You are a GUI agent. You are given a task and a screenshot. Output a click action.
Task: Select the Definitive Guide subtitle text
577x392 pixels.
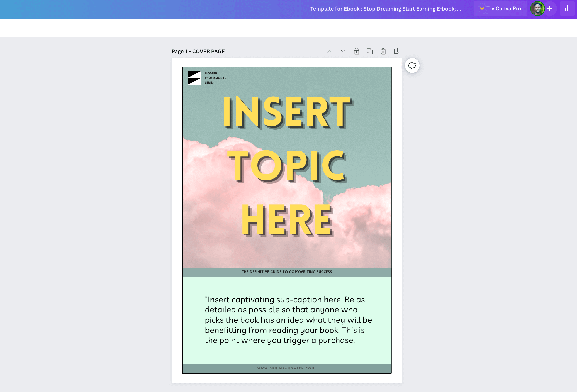(287, 272)
